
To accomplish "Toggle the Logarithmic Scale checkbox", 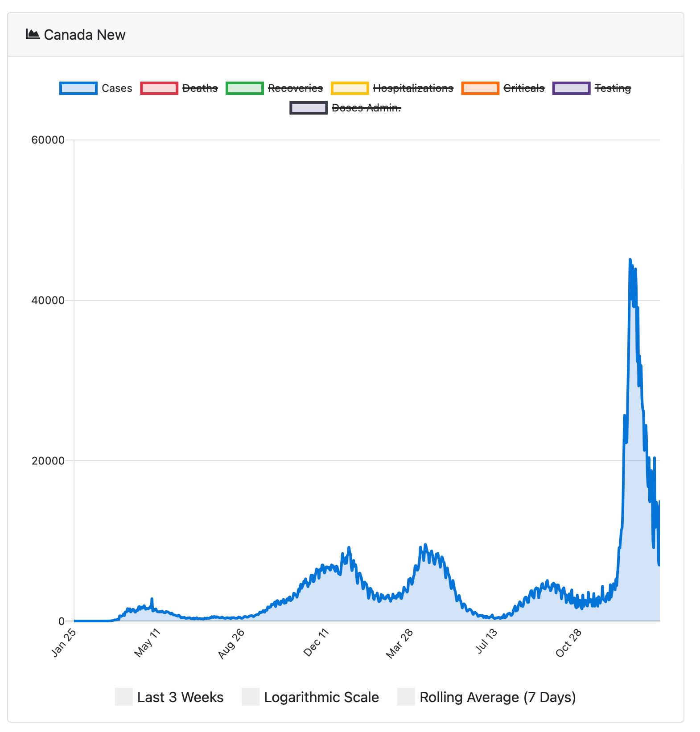I will pos(251,697).
